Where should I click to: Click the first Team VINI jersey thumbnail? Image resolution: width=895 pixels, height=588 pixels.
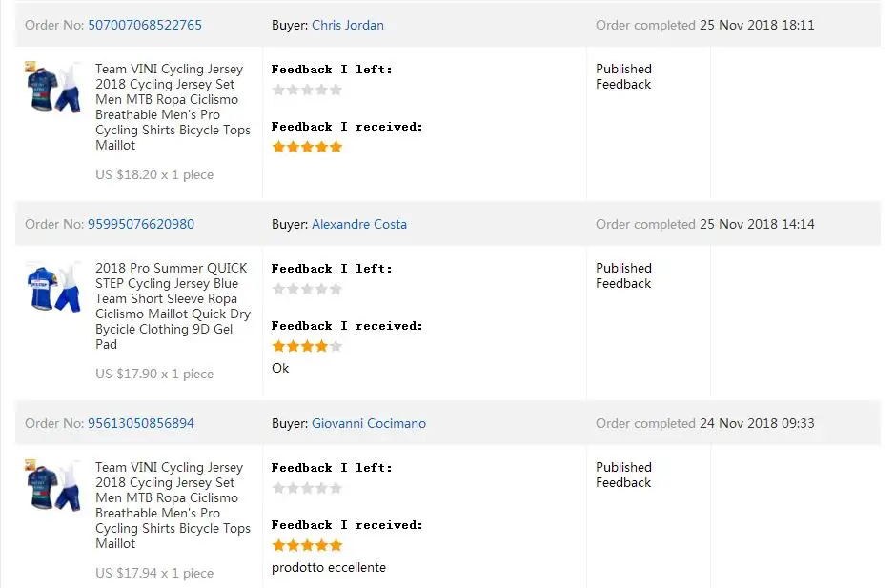click(x=53, y=87)
